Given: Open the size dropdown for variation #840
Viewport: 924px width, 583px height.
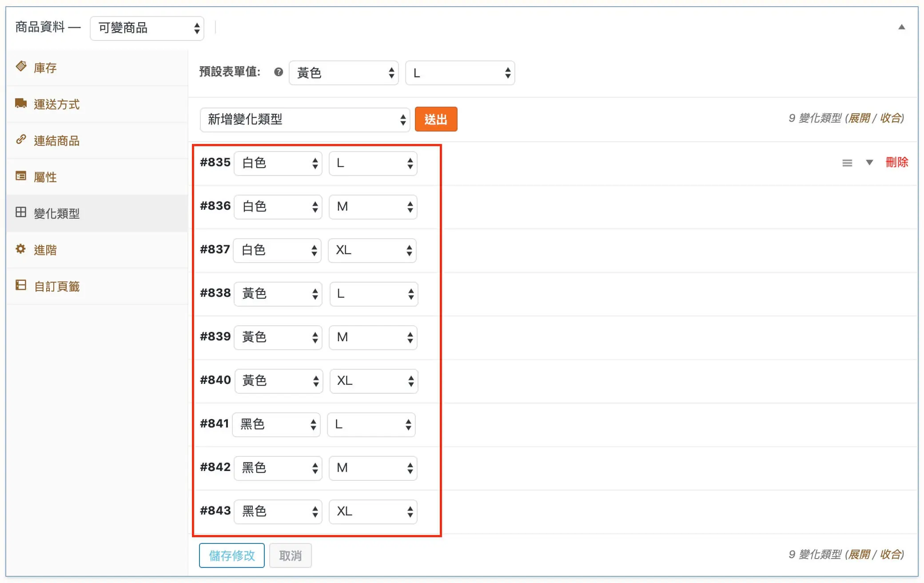Looking at the screenshot, I should 374,381.
